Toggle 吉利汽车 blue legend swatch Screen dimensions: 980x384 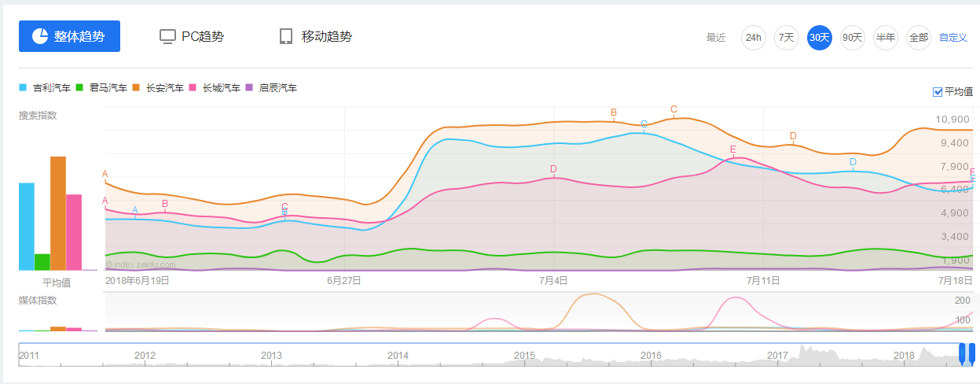[x=24, y=88]
